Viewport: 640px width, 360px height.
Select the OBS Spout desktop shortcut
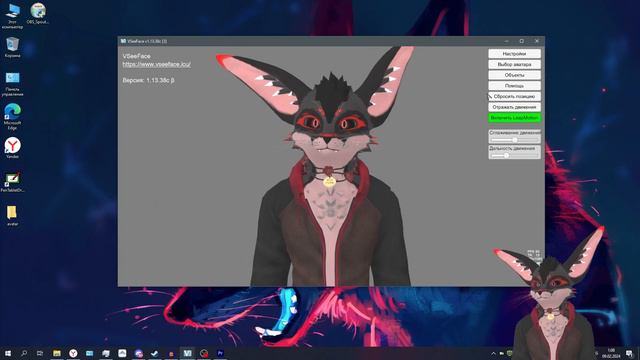point(38,13)
